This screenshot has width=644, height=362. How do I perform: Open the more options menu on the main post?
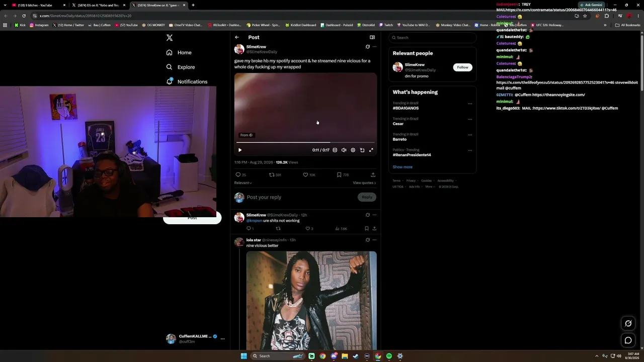pos(374,47)
